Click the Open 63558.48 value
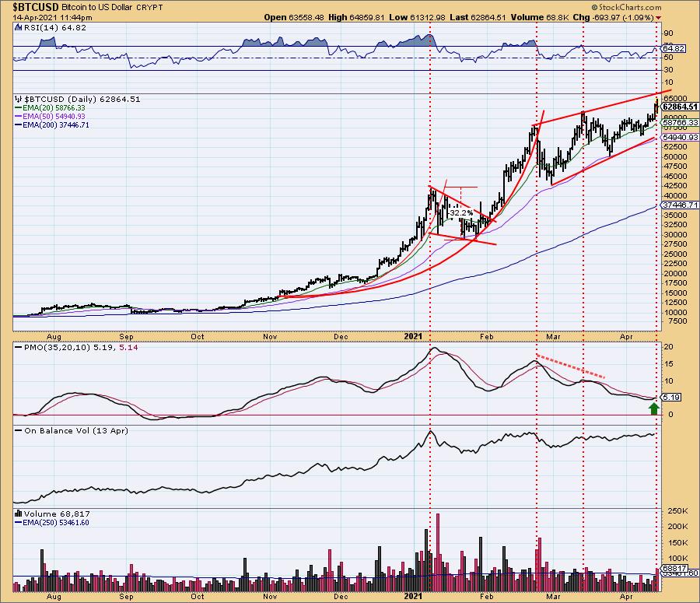700x603 pixels. pyautogui.click(x=294, y=17)
